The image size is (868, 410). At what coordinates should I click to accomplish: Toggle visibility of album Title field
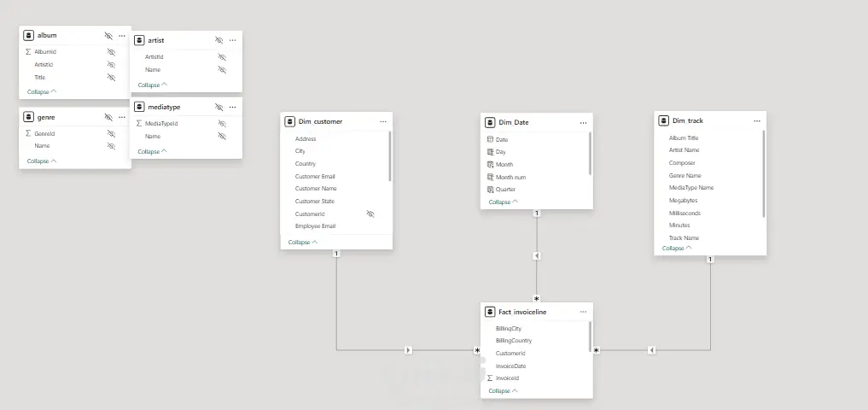111,78
